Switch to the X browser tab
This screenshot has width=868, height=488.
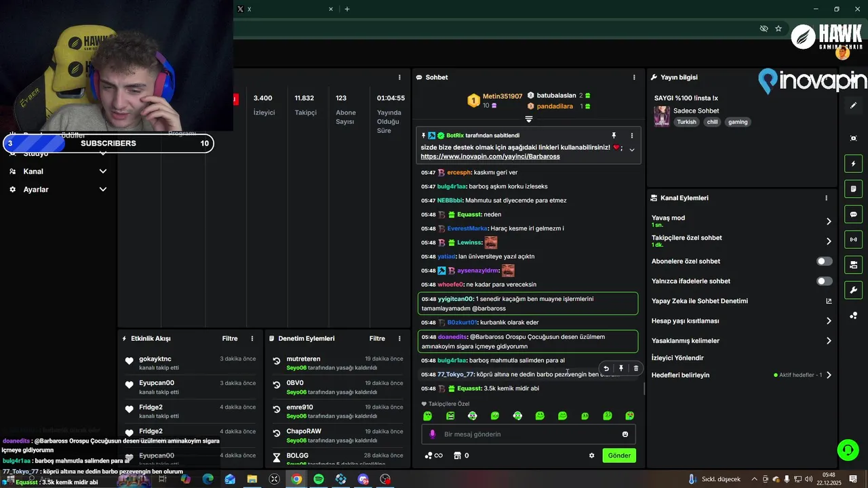point(285,9)
